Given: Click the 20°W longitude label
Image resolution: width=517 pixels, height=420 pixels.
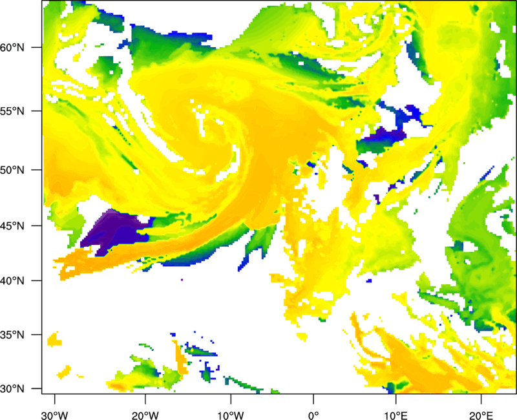Looking at the screenshot, I should pyautogui.click(x=145, y=415).
